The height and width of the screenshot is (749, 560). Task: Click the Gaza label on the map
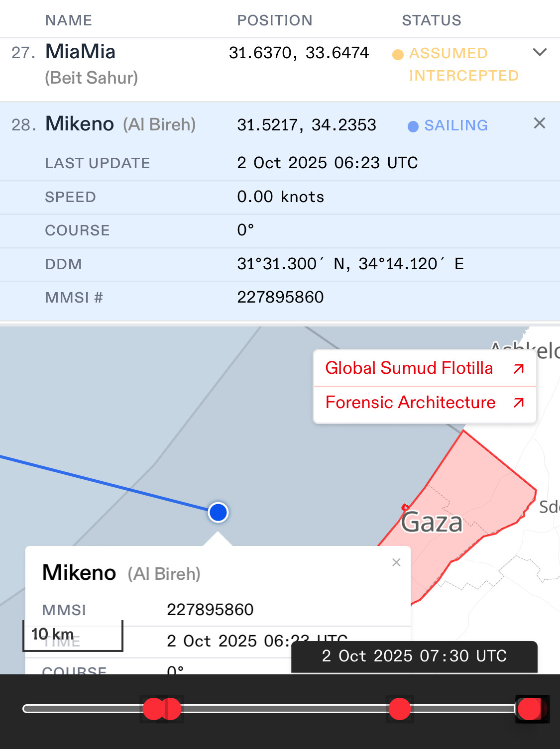click(x=432, y=522)
